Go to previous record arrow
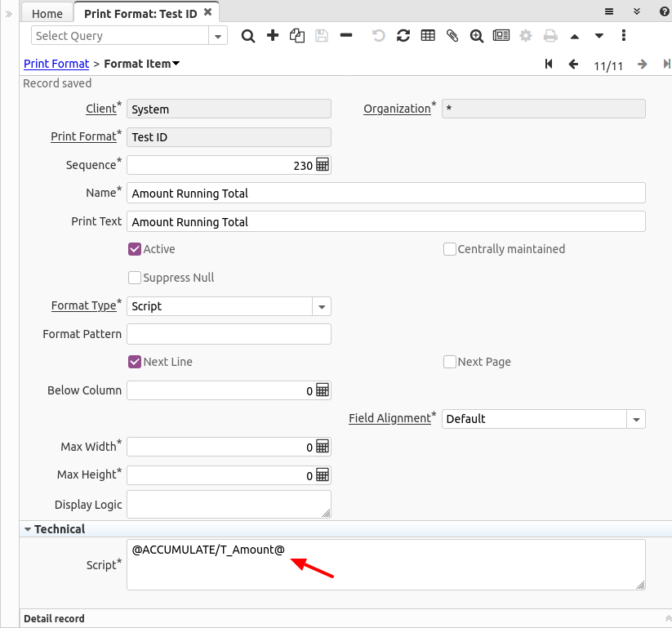This screenshot has width=672, height=628. coord(573,65)
